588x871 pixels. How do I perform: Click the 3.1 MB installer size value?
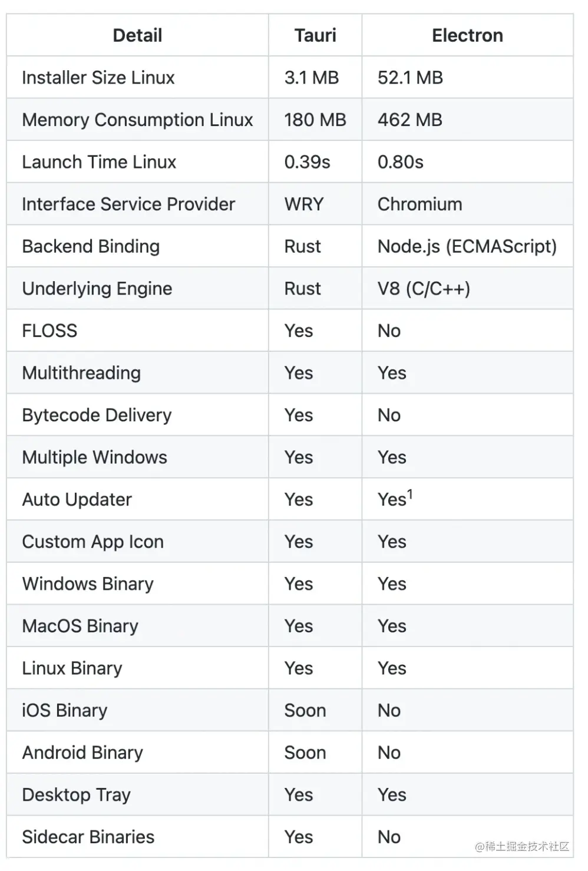click(x=312, y=78)
